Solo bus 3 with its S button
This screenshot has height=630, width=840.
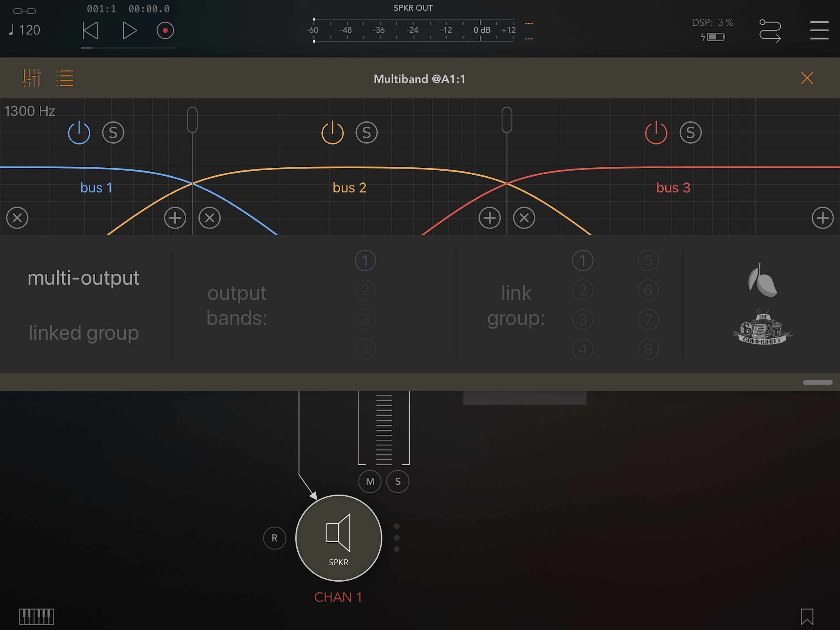point(690,133)
